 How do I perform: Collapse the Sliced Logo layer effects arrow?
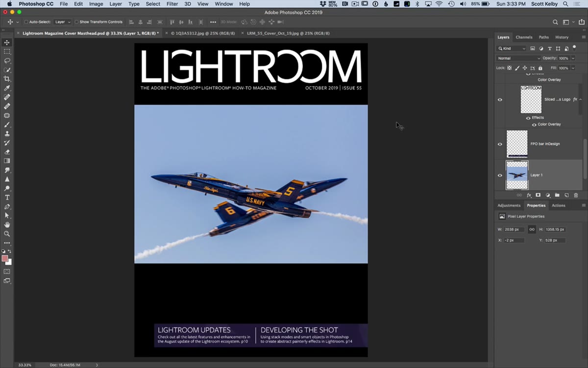(x=581, y=100)
